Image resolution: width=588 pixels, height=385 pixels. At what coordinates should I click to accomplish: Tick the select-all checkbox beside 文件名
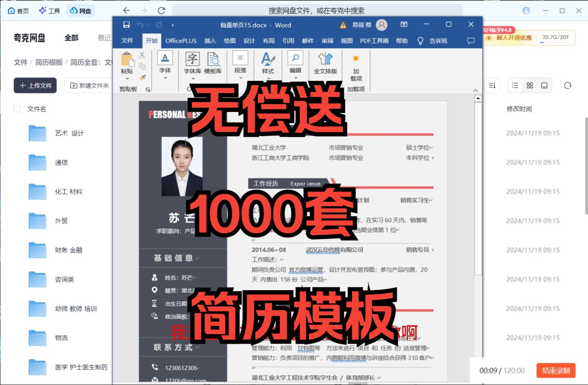[x=17, y=109]
